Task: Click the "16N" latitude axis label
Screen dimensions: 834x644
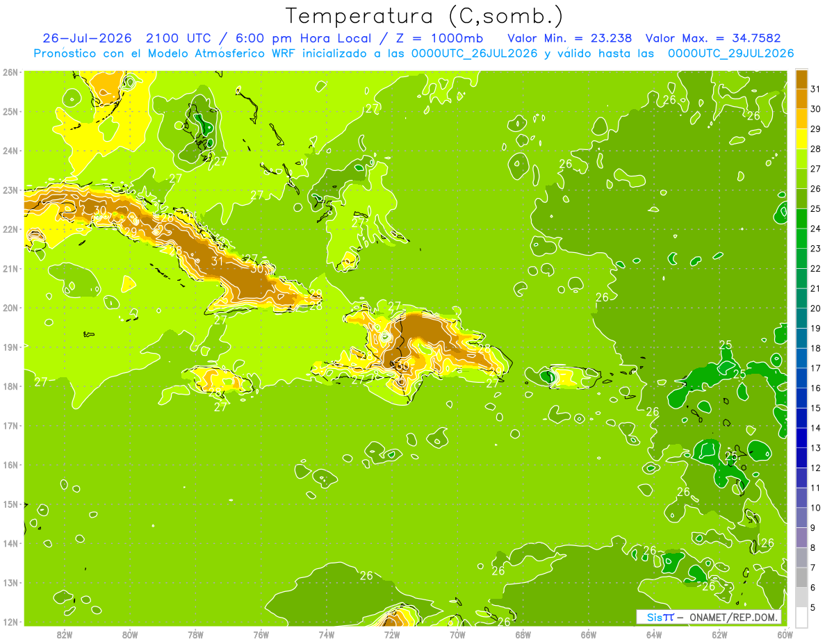Action: point(10,465)
